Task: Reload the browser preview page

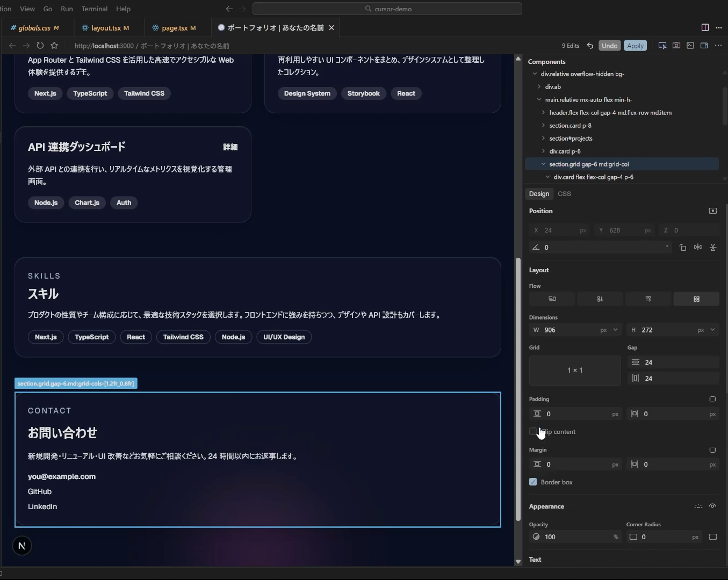Action: pos(40,46)
